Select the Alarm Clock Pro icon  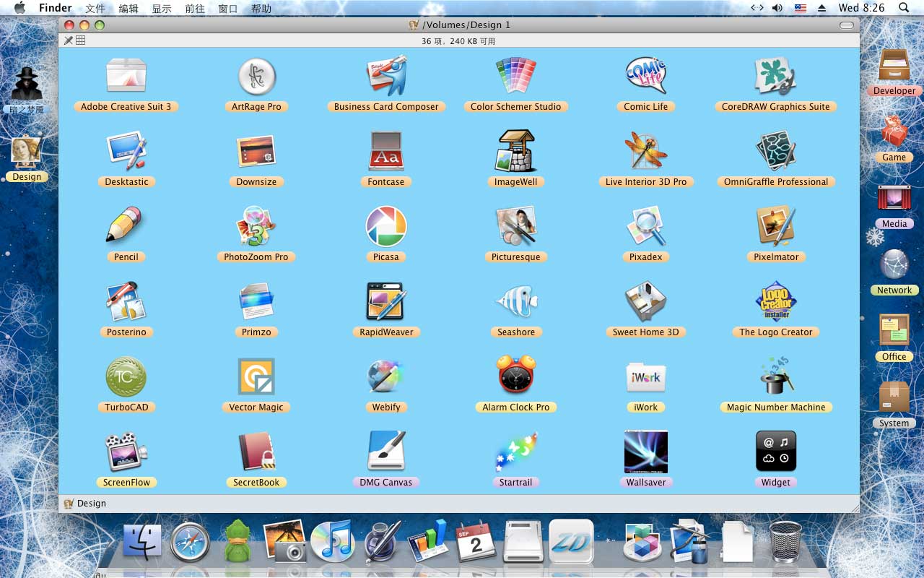coord(516,376)
